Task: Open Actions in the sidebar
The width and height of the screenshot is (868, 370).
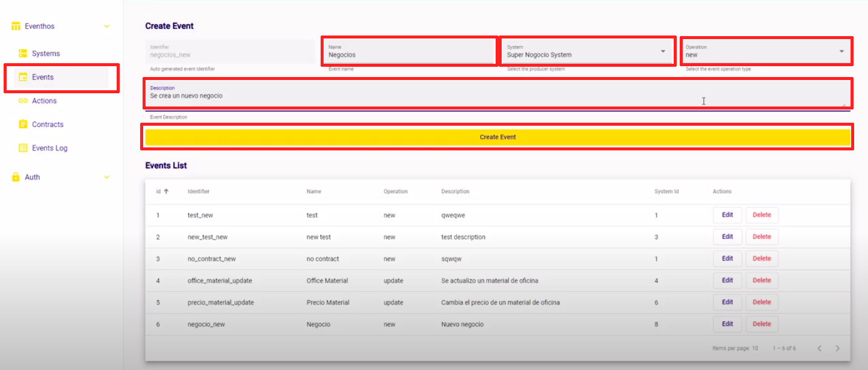Action: tap(44, 100)
